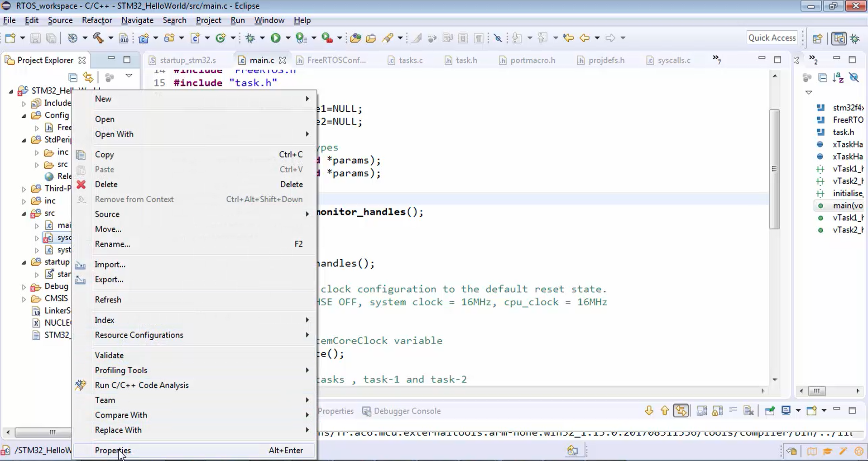Click the Outline horizontal scrollbar thumb
868x461 pixels.
click(x=817, y=391)
